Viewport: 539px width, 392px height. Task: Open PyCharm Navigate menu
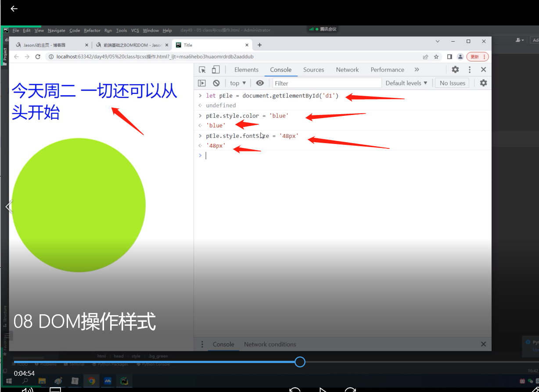tap(56, 30)
